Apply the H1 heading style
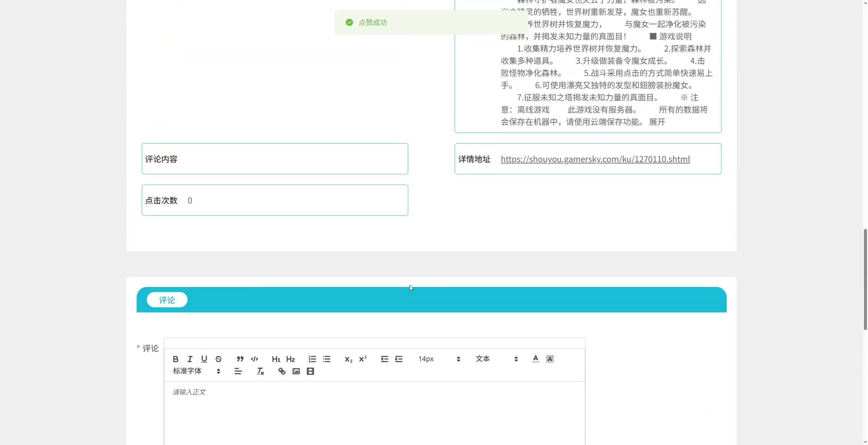The height and width of the screenshot is (445, 868). coord(276,359)
